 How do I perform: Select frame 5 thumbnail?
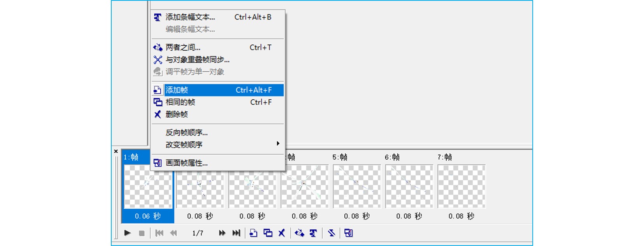coord(357,186)
